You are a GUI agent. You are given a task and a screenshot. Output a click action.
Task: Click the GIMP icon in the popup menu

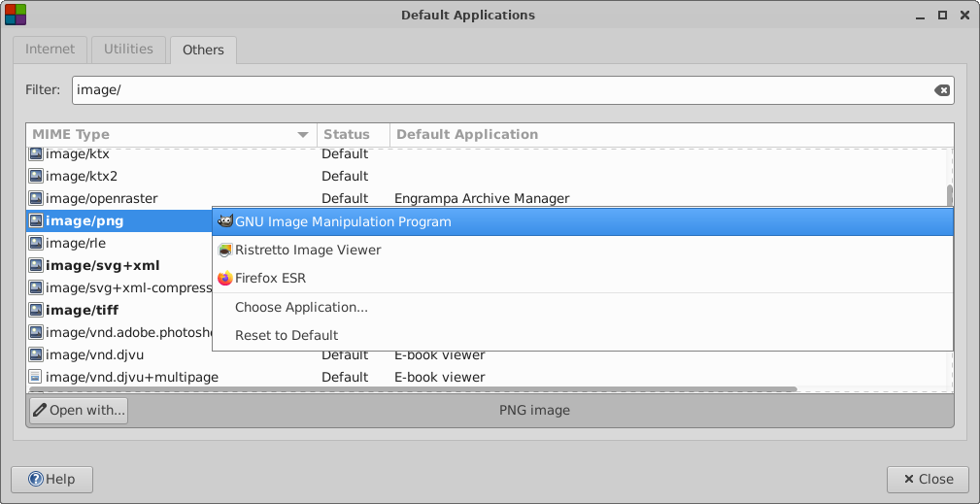click(225, 221)
